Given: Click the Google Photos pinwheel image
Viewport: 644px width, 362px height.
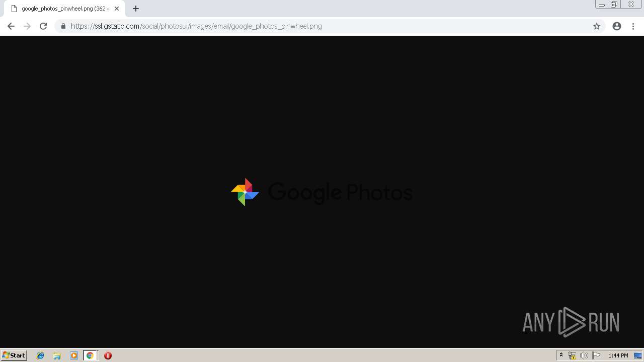Looking at the screenshot, I should point(321,192).
